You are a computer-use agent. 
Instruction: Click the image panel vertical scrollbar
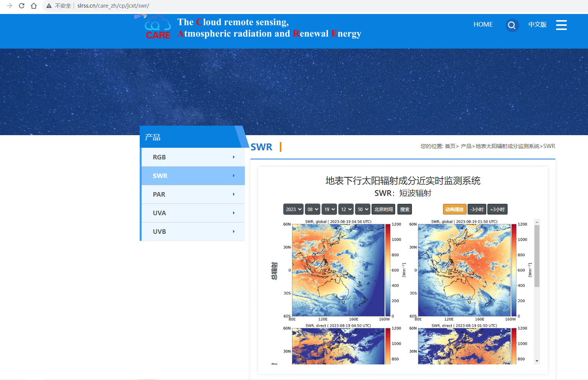point(537,256)
